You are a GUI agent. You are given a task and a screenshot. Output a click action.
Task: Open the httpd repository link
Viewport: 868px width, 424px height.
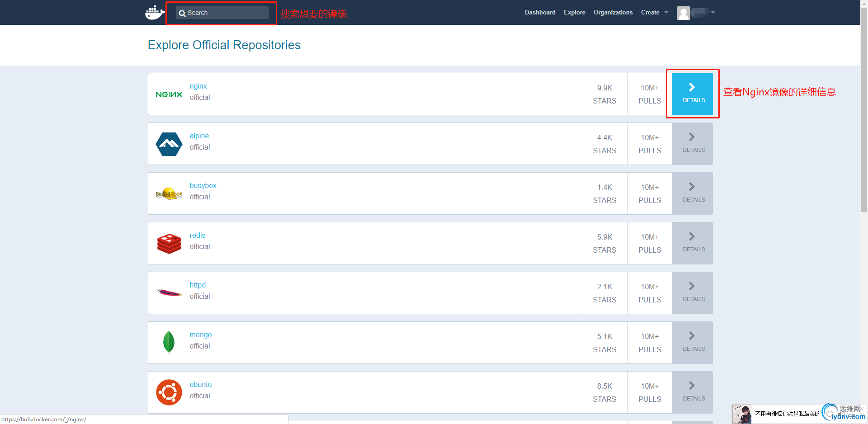(198, 285)
